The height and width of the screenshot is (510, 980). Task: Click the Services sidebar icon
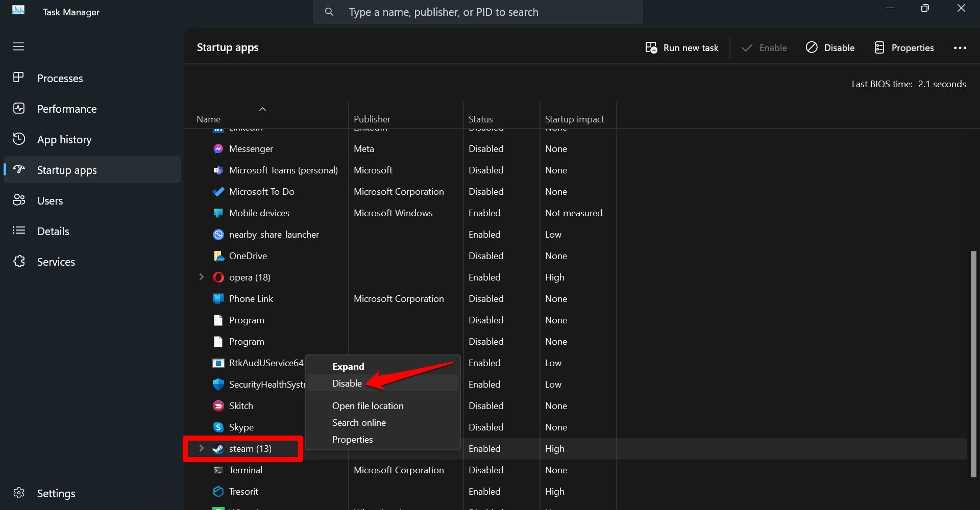[18, 261]
